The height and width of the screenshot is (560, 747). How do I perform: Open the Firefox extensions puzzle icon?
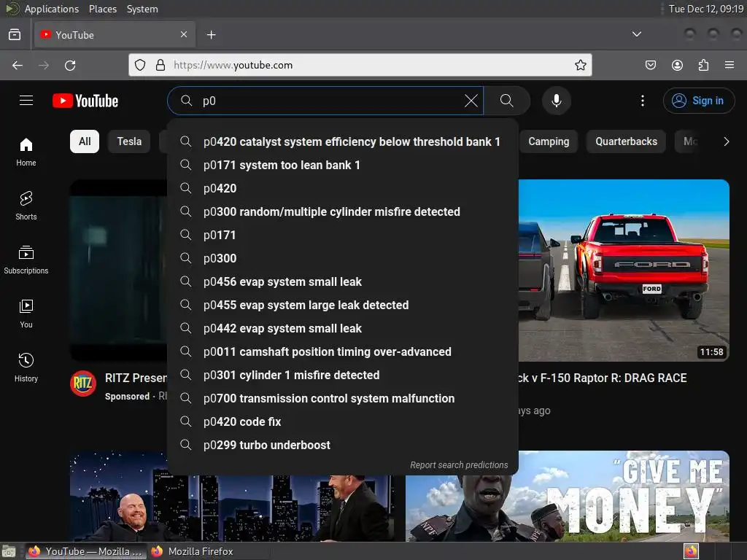pyautogui.click(x=703, y=65)
